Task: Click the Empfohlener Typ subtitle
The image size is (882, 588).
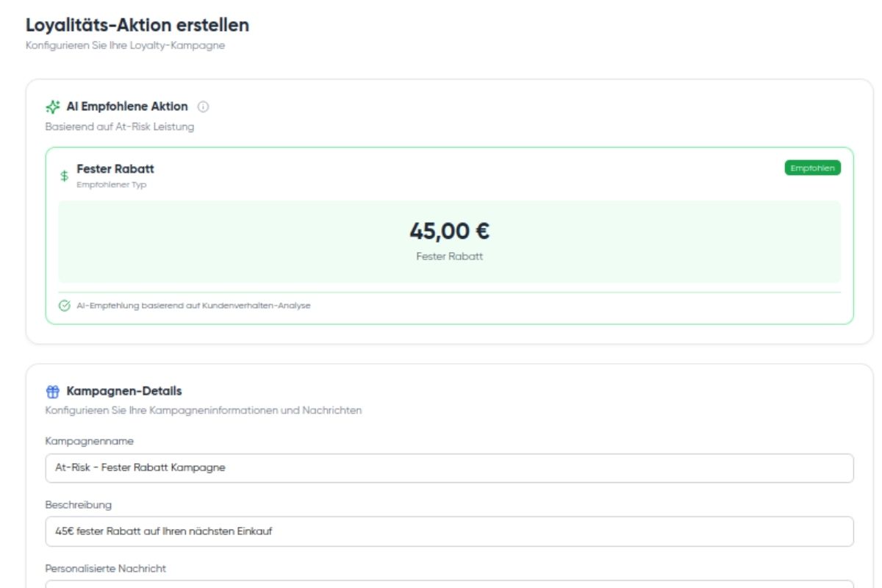Action: [x=112, y=185]
